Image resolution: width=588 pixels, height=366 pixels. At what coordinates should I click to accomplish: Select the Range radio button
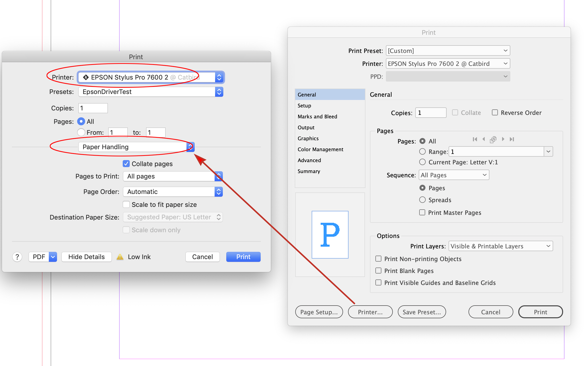[x=422, y=151]
